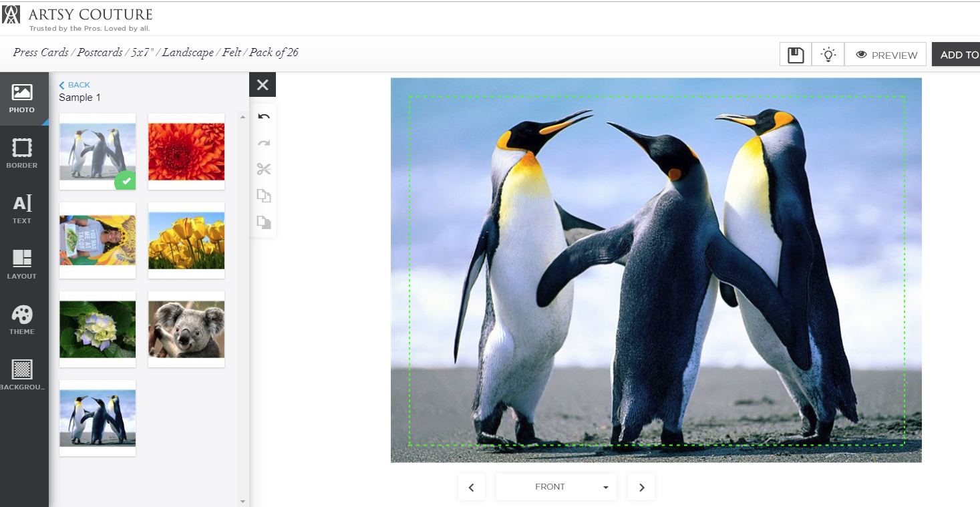This screenshot has width=980, height=507.
Task: Open the Theme palette
Action: (x=22, y=320)
